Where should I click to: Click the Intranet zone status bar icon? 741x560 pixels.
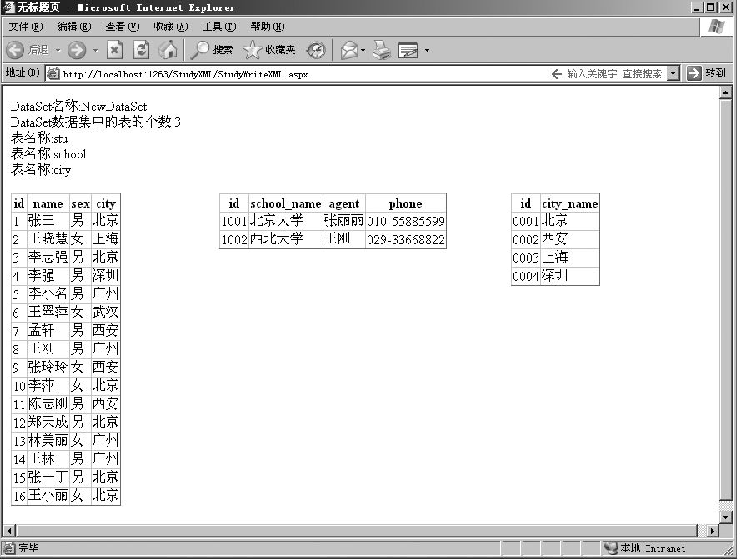pos(611,548)
